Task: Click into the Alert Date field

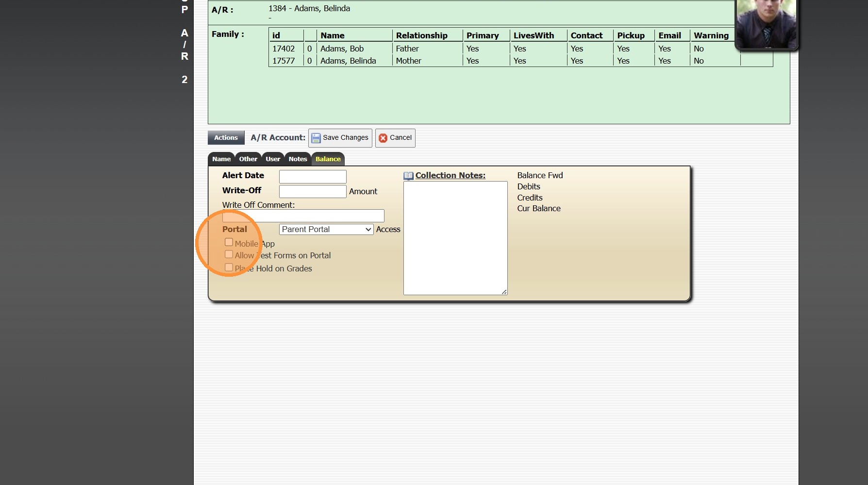Action: pos(313,176)
